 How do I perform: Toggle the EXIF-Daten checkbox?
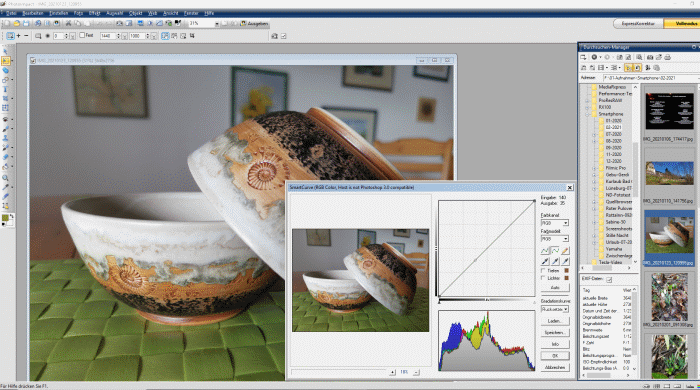click(x=609, y=279)
